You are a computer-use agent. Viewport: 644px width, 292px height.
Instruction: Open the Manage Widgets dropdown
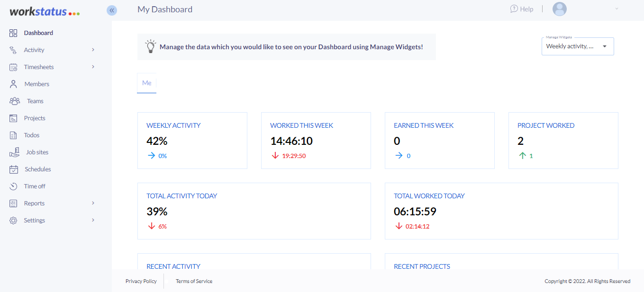coord(577,46)
